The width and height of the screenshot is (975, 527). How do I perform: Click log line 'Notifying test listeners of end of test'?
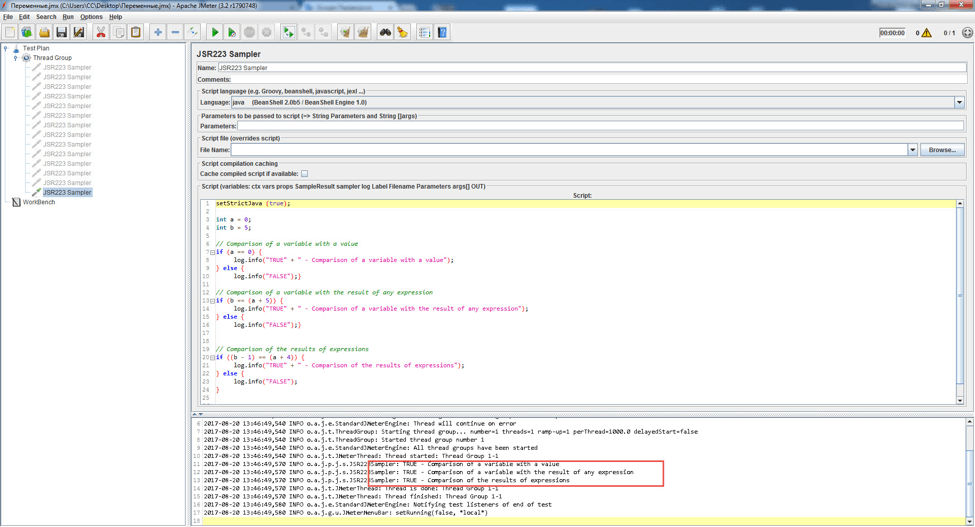tap(483, 505)
